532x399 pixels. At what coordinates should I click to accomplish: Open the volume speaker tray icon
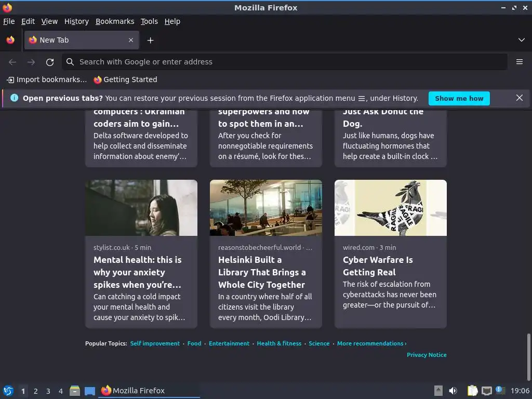(453, 391)
